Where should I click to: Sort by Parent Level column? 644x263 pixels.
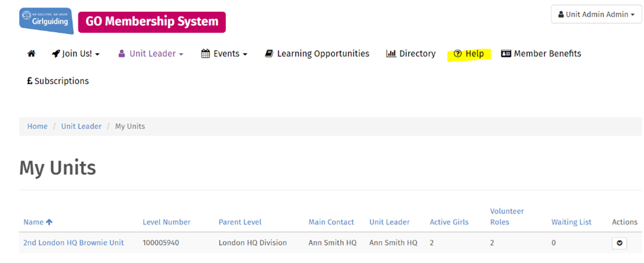(240, 222)
